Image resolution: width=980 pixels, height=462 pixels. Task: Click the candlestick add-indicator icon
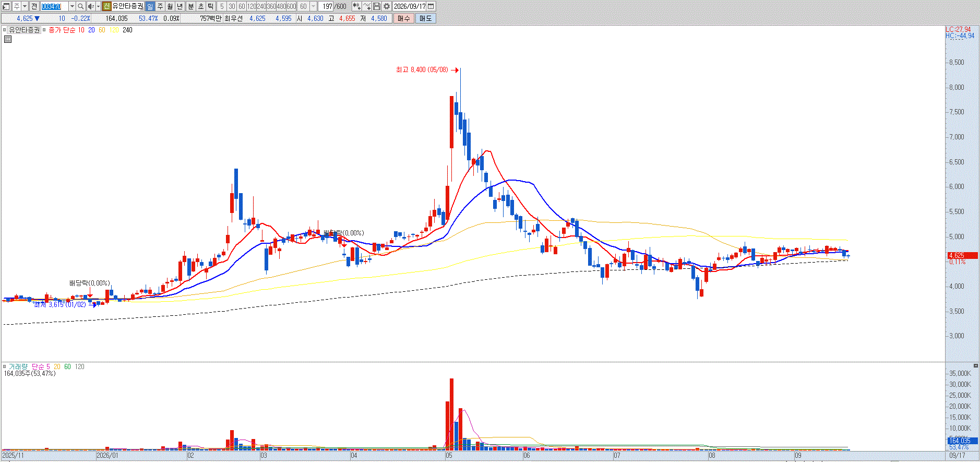pos(356,6)
